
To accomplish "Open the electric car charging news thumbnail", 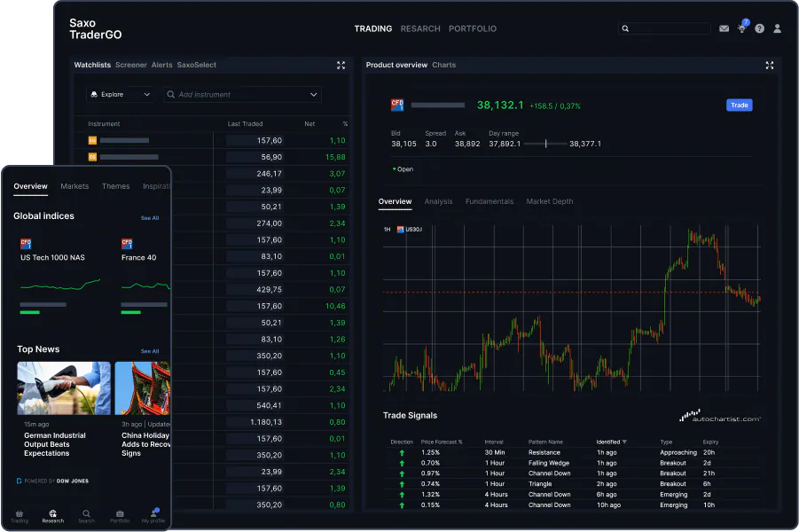I will pyautogui.click(x=64, y=388).
